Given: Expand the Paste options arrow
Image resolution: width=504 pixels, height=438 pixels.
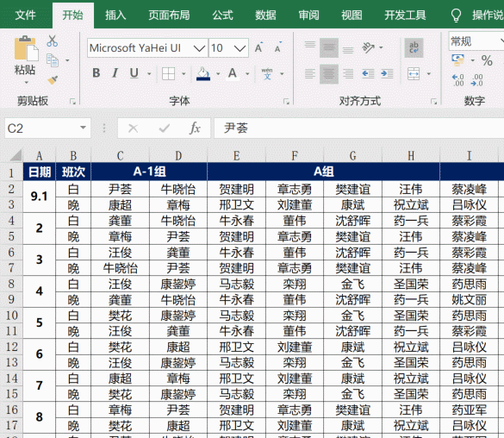Looking at the screenshot, I should pos(27,83).
